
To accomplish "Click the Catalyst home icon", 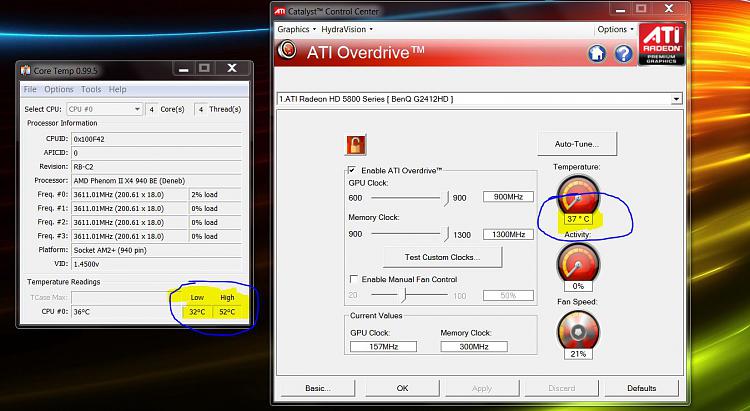I will click(x=596, y=53).
